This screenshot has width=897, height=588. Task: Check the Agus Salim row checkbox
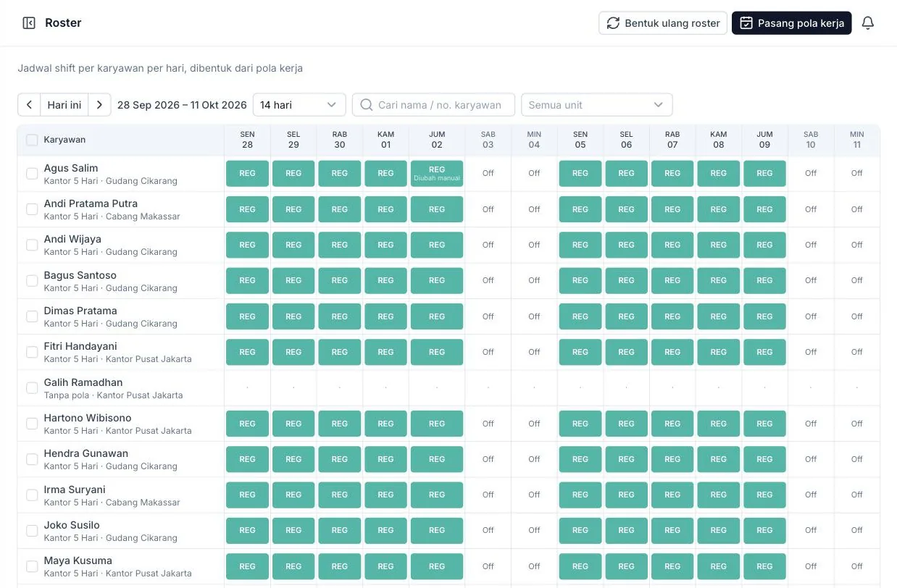coord(32,174)
